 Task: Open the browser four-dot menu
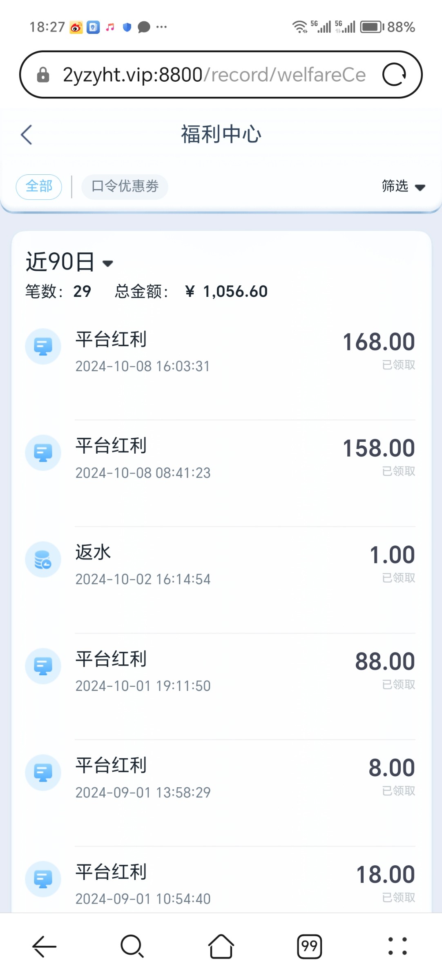[397, 946]
